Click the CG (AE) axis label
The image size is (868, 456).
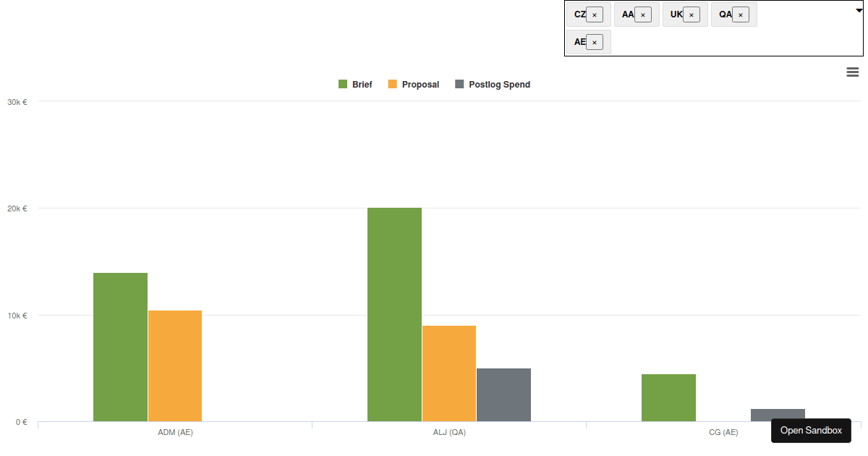click(723, 433)
